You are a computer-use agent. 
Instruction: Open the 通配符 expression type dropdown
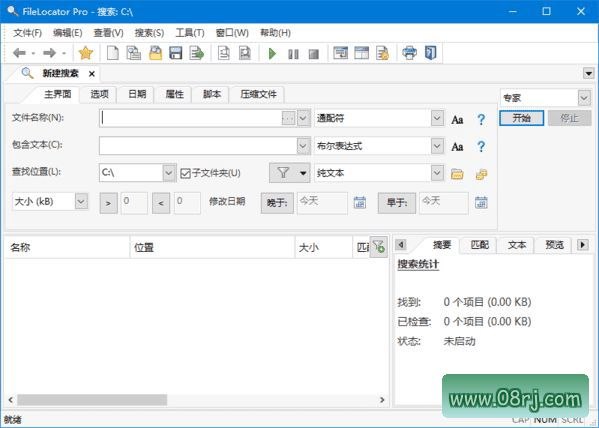tap(437, 118)
